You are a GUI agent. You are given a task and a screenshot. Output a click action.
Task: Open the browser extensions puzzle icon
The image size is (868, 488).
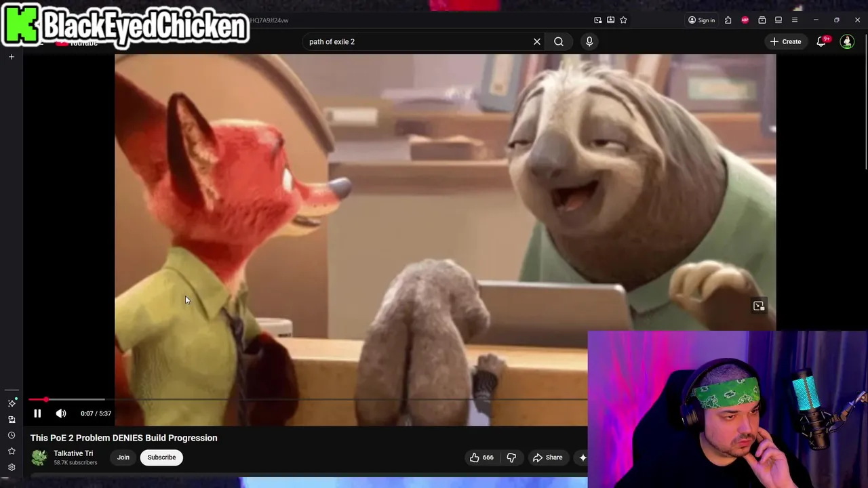(x=728, y=20)
